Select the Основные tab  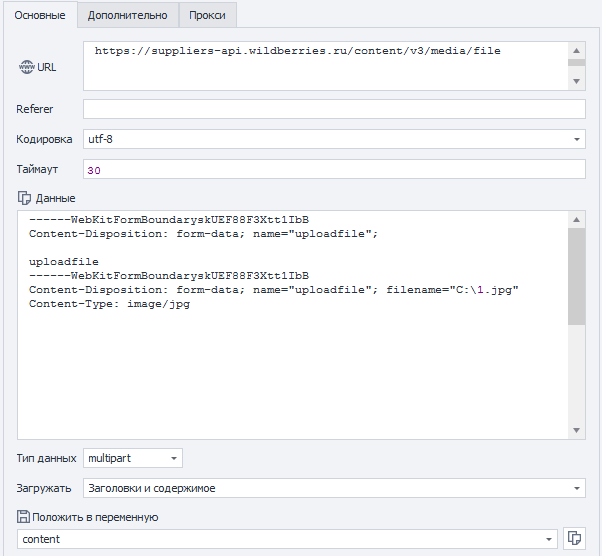coord(40,15)
